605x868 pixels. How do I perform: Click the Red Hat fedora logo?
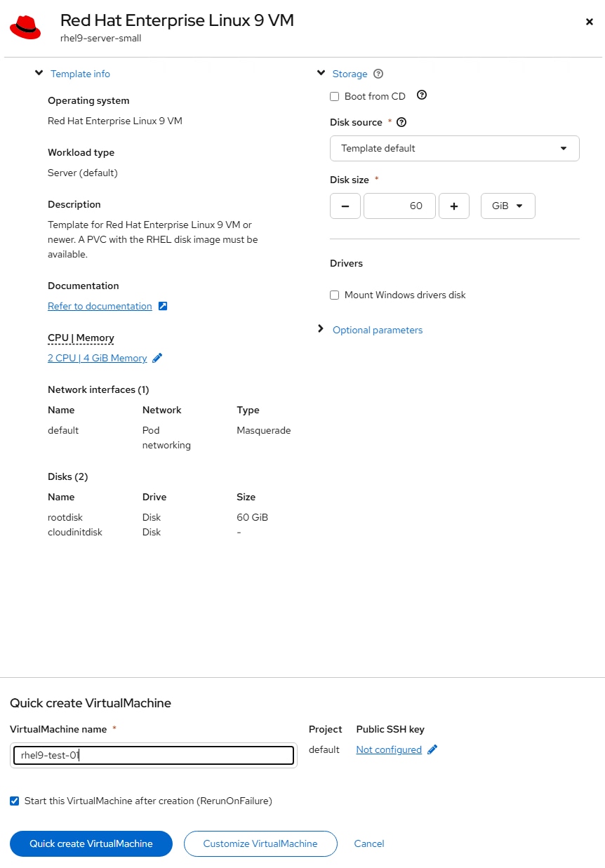click(x=25, y=27)
